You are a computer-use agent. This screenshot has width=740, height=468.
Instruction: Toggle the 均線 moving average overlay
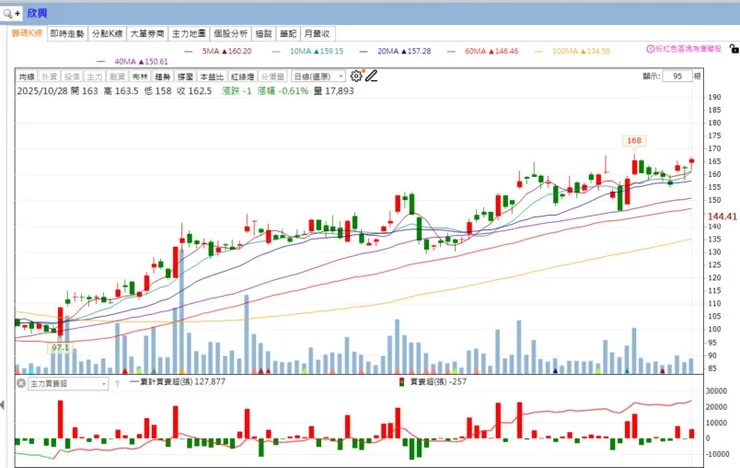(27, 76)
